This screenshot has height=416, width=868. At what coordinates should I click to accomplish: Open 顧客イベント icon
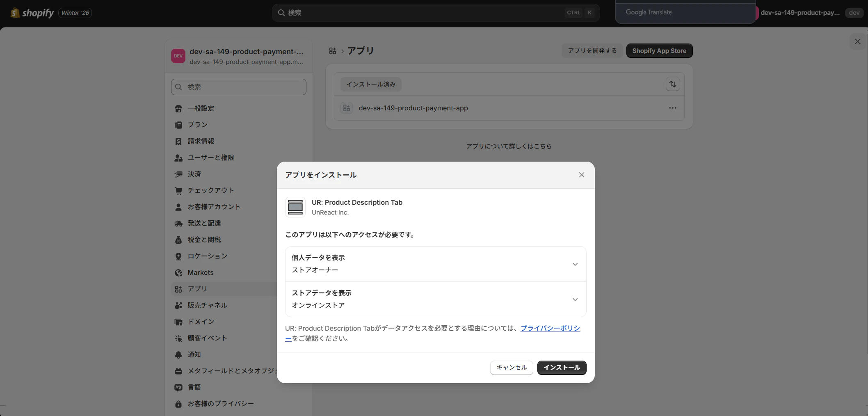pos(178,338)
